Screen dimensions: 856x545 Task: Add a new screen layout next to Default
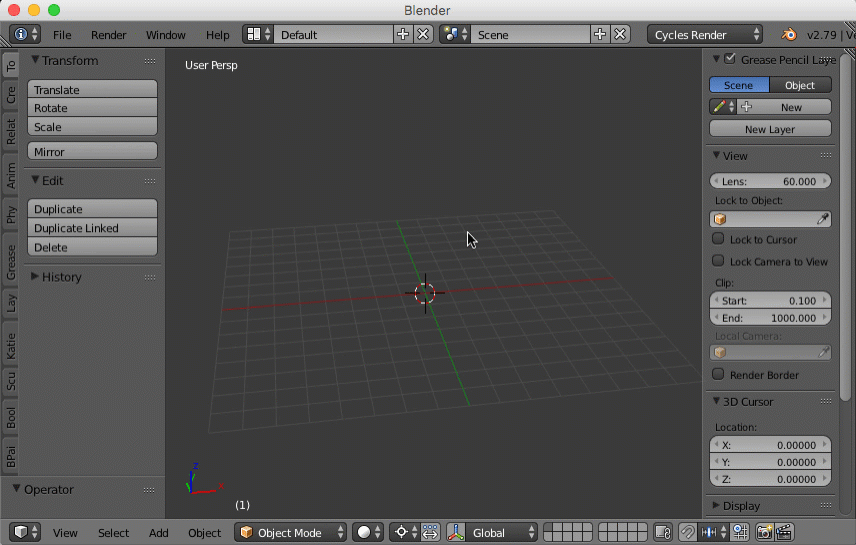click(x=403, y=34)
